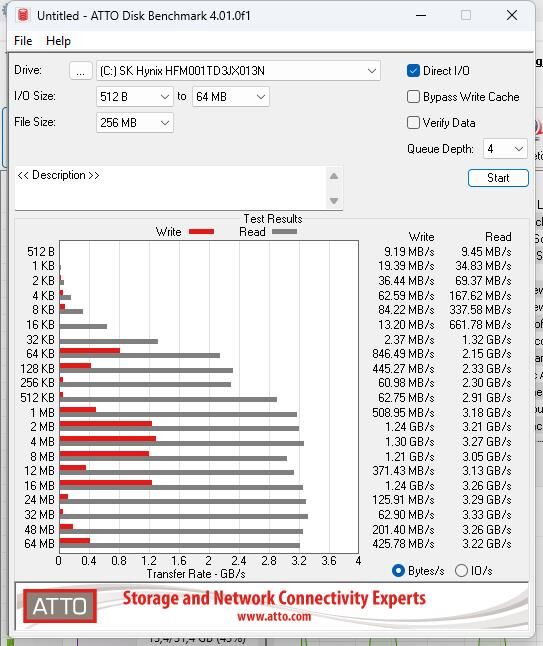Click the ATTO Disk Benchmark title bar icon

(23, 15)
